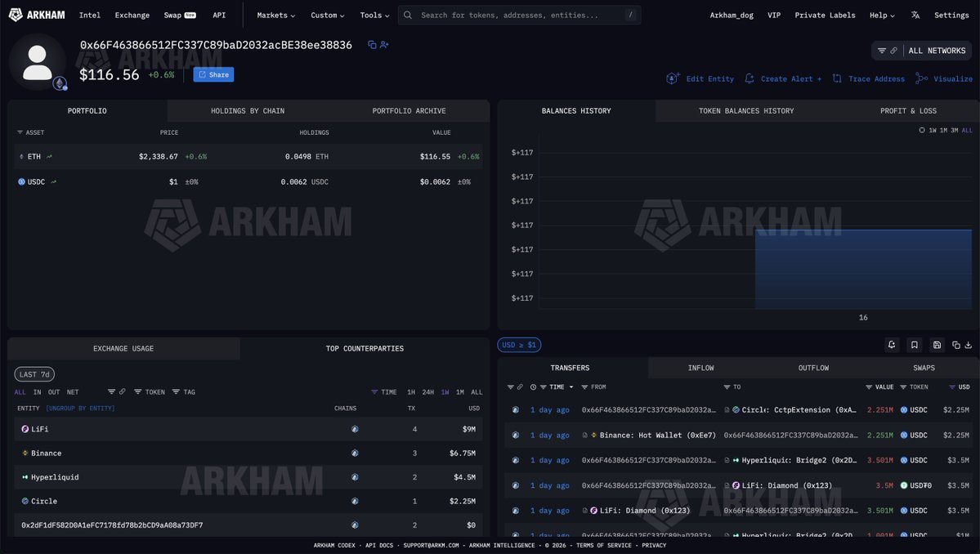Open the Profit & Loss tab
This screenshot has height=554, width=980.
coord(908,111)
